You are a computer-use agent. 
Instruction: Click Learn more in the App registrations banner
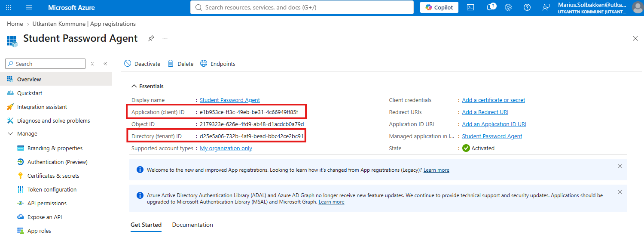click(x=436, y=170)
